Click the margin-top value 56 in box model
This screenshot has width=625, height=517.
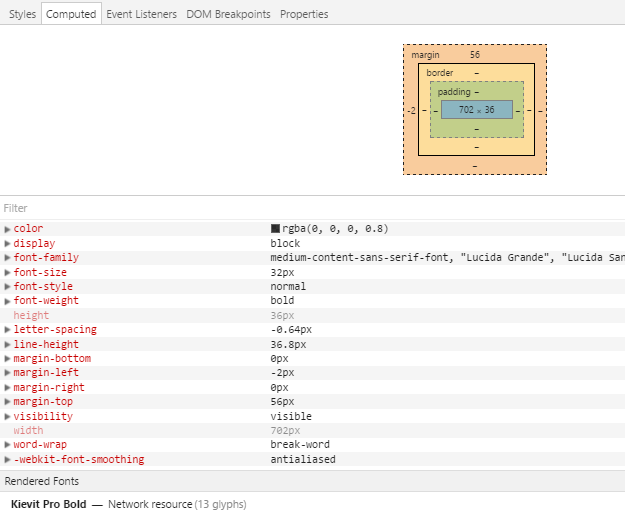click(x=475, y=55)
